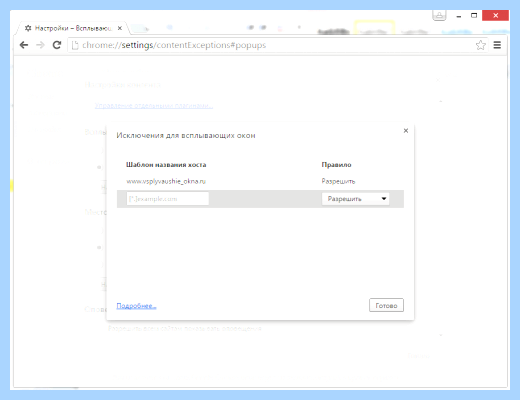520x400 pixels.
Task: Minimize the Chrome window
Action: pyautogui.click(x=459, y=16)
